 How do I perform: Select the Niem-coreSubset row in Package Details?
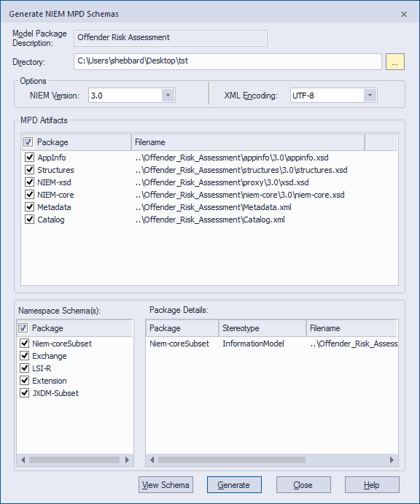point(272,344)
